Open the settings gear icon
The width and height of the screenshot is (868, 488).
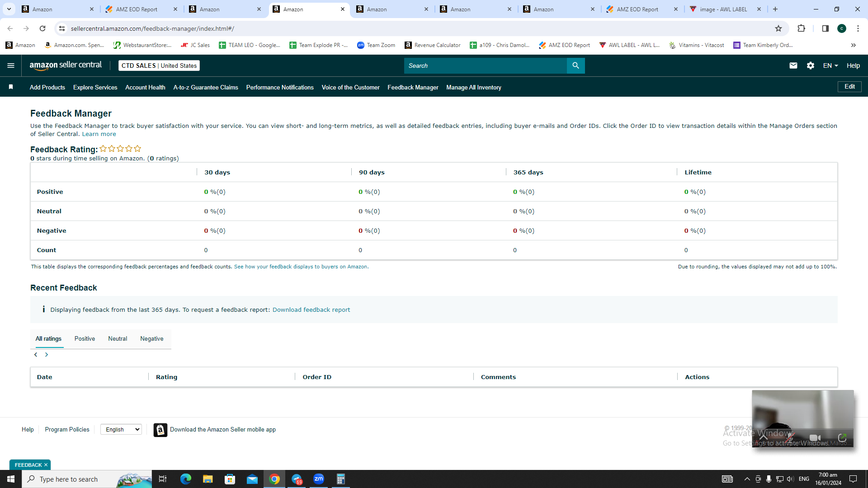pyautogui.click(x=811, y=66)
